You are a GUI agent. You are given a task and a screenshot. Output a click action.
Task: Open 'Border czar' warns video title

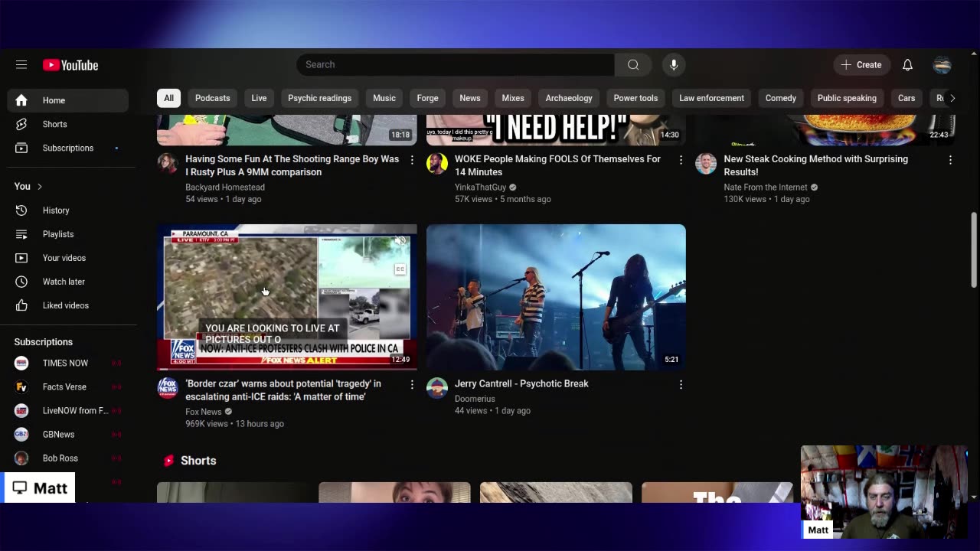click(x=283, y=390)
